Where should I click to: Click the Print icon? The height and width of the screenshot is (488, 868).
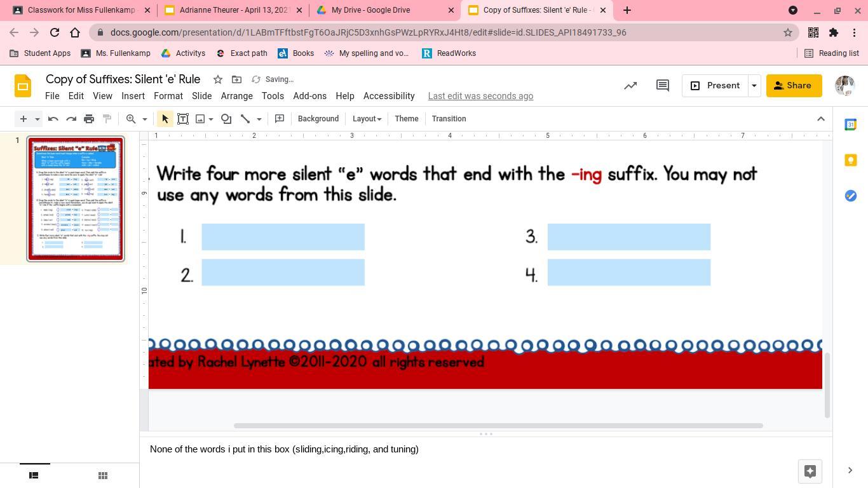(x=89, y=119)
